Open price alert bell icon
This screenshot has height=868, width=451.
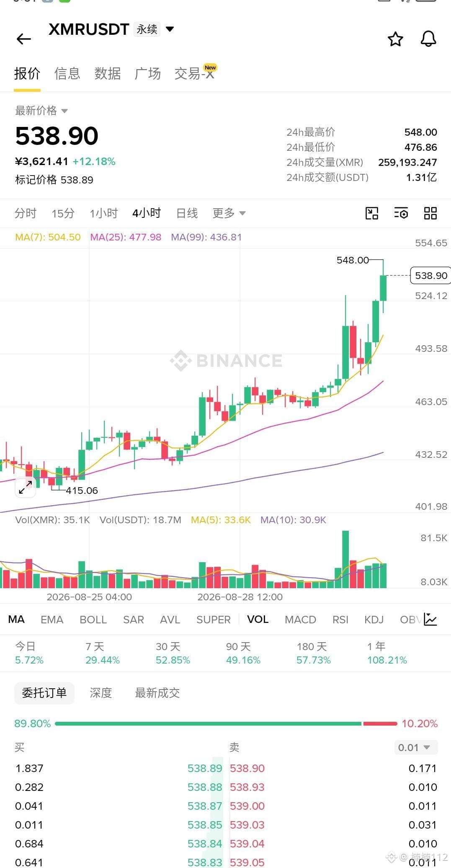pyautogui.click(x=428, y=39)
